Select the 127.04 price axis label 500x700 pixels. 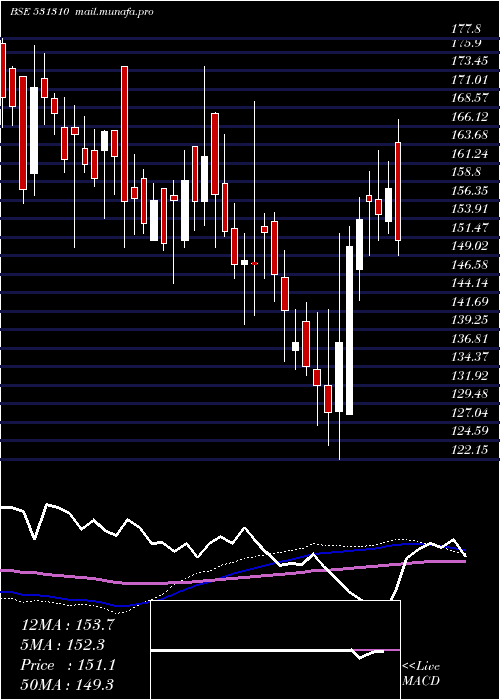point(470,413)
